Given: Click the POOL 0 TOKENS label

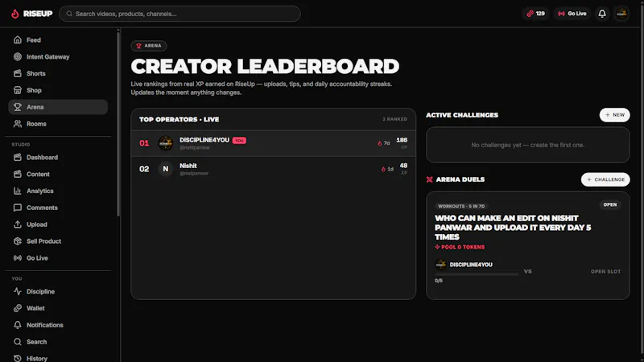Looking at the screenshot, I should pos(460,247).
